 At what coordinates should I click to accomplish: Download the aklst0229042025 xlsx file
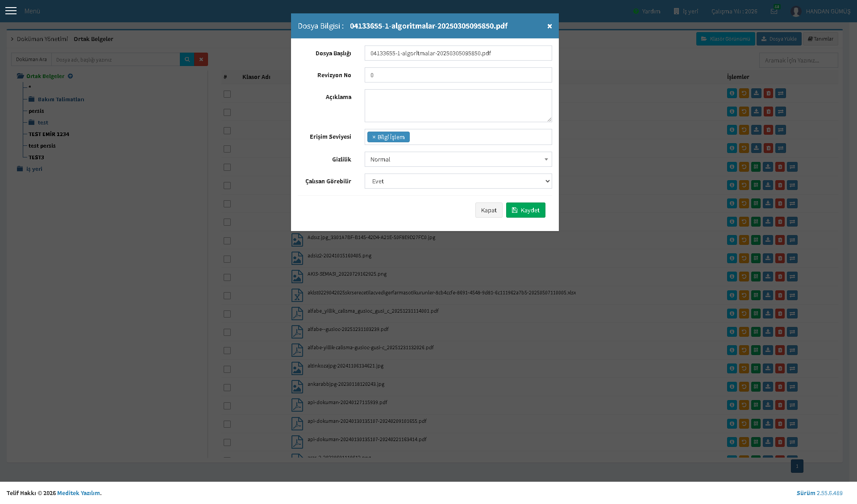pyautogui.click(x=768, y=295)
